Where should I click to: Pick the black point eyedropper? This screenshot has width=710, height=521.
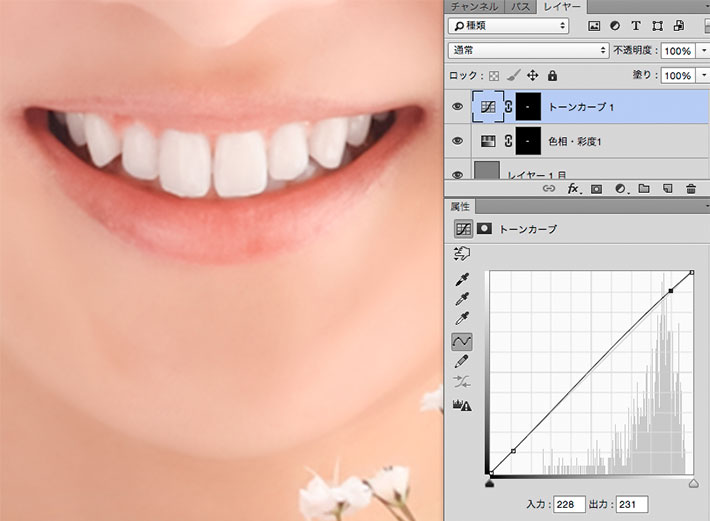462,278
